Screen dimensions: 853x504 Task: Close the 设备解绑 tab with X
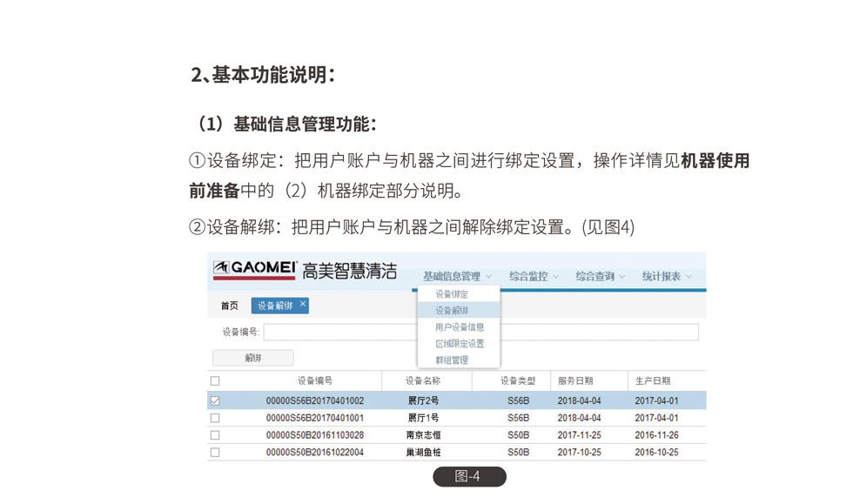303,305
